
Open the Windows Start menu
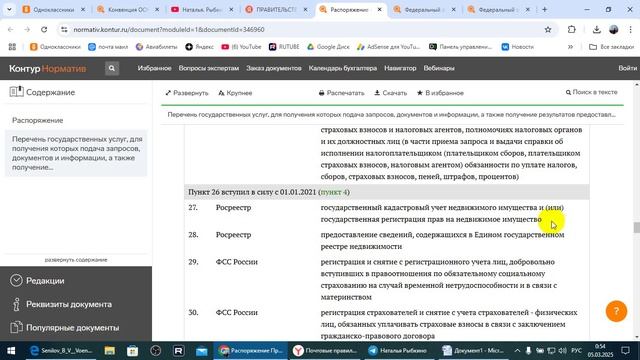coord(11,351)
